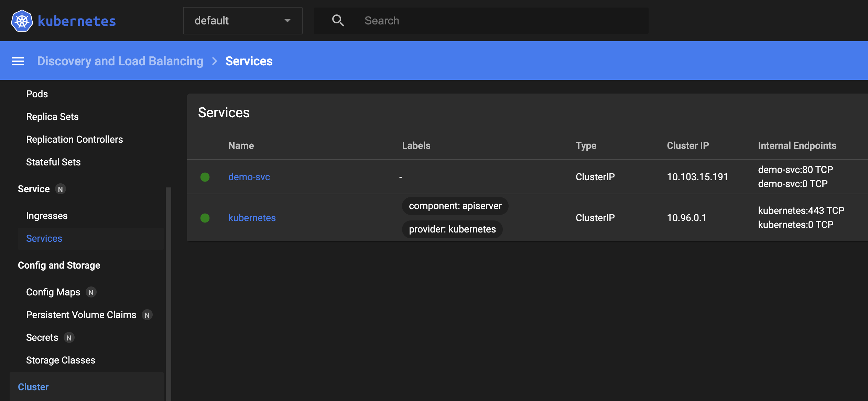Click the Kubernetes wheel logo icon
The height and width of the screenshot is (401, 868).
point(22,21)
